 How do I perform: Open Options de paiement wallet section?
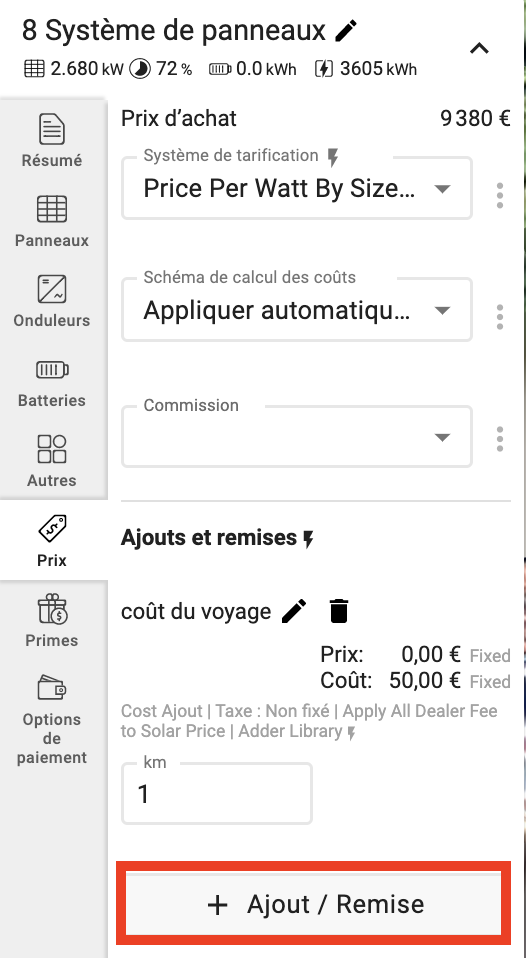click(52, 720)
